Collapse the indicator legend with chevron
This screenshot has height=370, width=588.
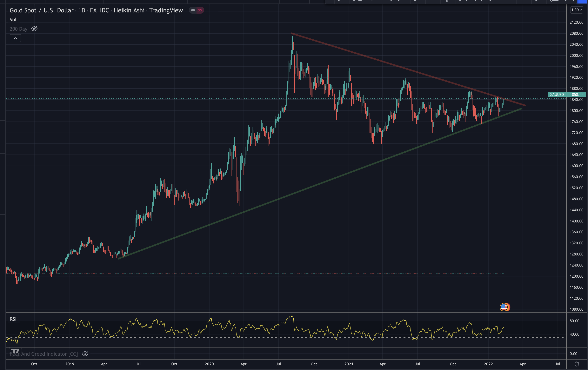pyautogui.click(x=15, y=38)
